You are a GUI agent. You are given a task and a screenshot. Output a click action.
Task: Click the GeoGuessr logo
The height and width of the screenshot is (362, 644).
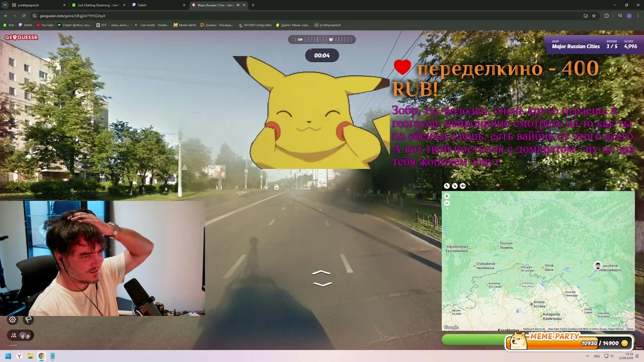21,37
